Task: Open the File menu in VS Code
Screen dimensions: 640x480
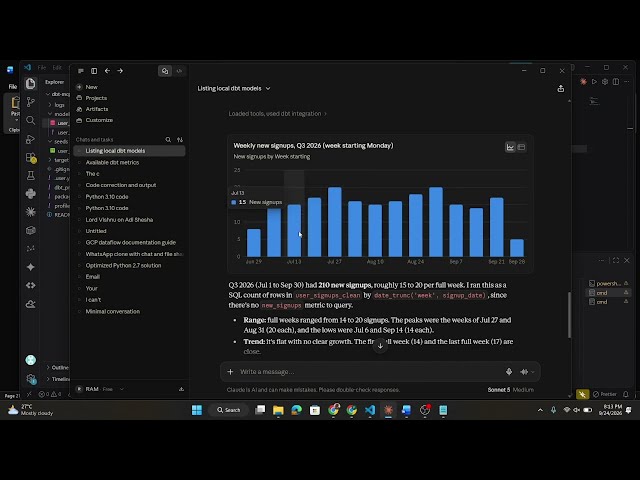Action: pyautogui.click(x=42, y=67)
